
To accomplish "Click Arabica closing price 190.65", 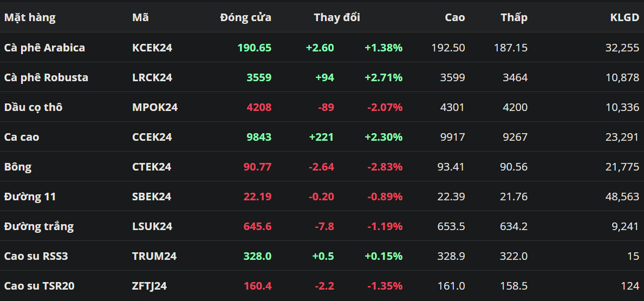I will (254, 48).
